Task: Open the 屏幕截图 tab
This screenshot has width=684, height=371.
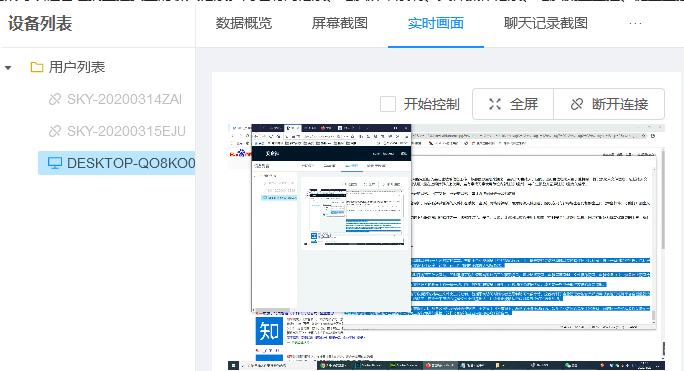Action: coord(339,23)
